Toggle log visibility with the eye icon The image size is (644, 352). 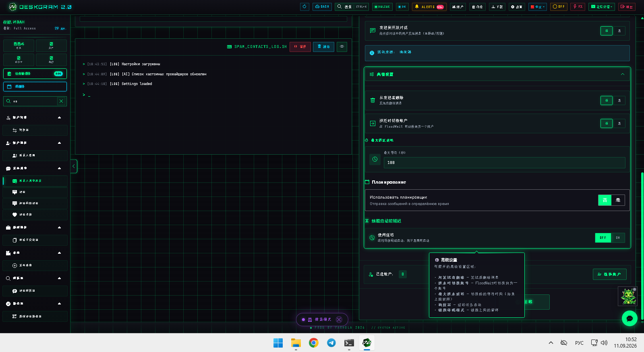342,47
